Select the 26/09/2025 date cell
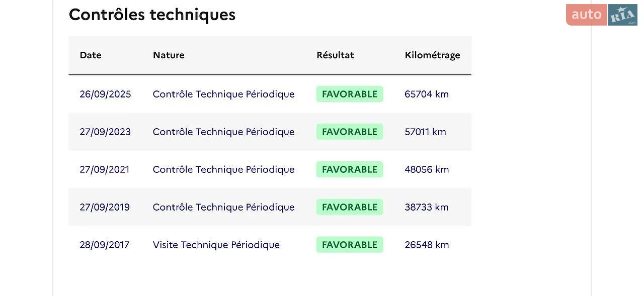Viewport: 644px width, 296px height. pos(105,94)
